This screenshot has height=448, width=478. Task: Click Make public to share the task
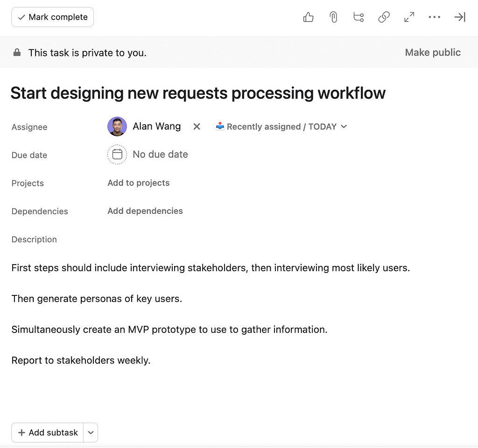pos(433,52)
